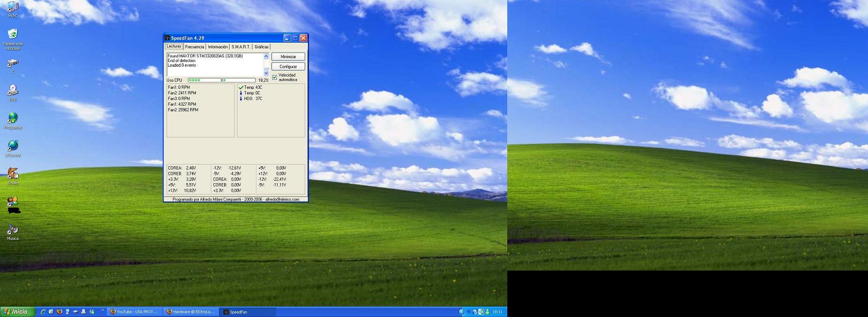Click the Minimizar button
Viewport: 868px width, 317px height.
(x=288, y=56)
